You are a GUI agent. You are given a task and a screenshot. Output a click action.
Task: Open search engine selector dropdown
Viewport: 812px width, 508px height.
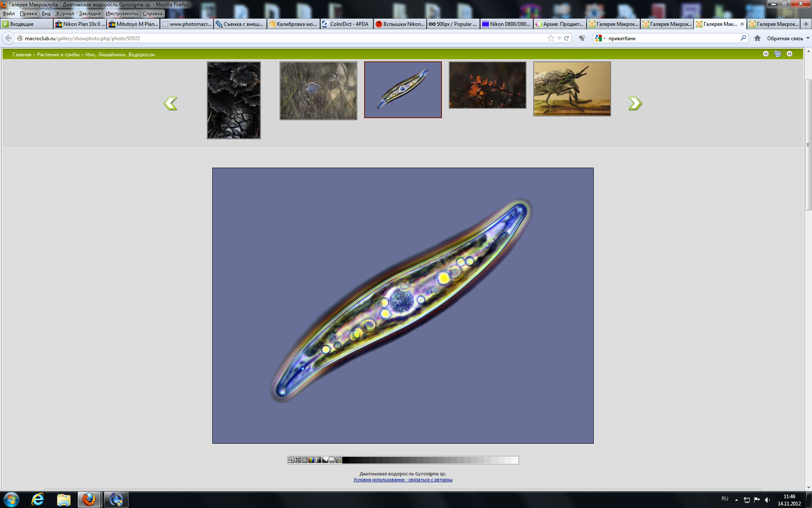tap(600, 38)
